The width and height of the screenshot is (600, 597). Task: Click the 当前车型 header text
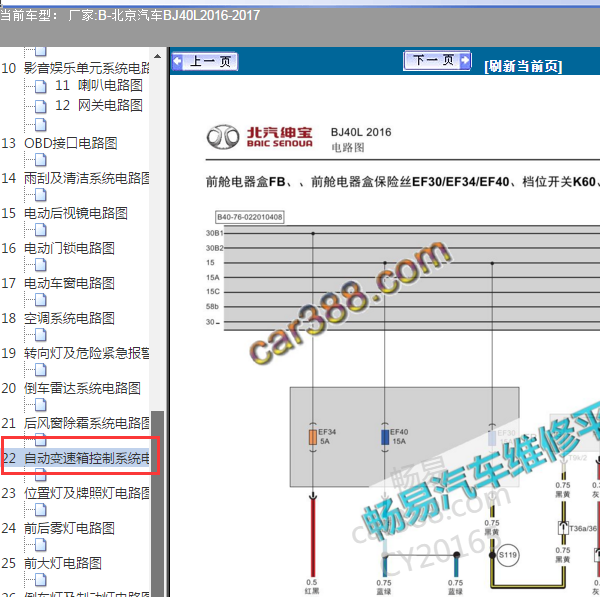point(29,16)
